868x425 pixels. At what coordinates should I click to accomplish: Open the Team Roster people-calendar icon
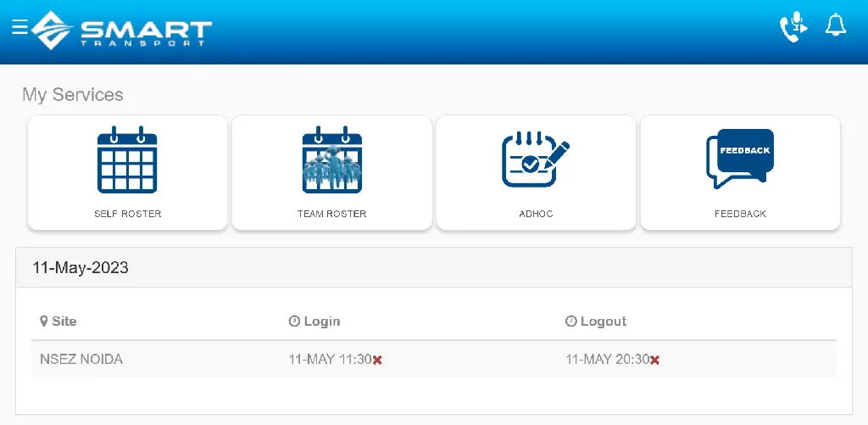pos(332,159)
